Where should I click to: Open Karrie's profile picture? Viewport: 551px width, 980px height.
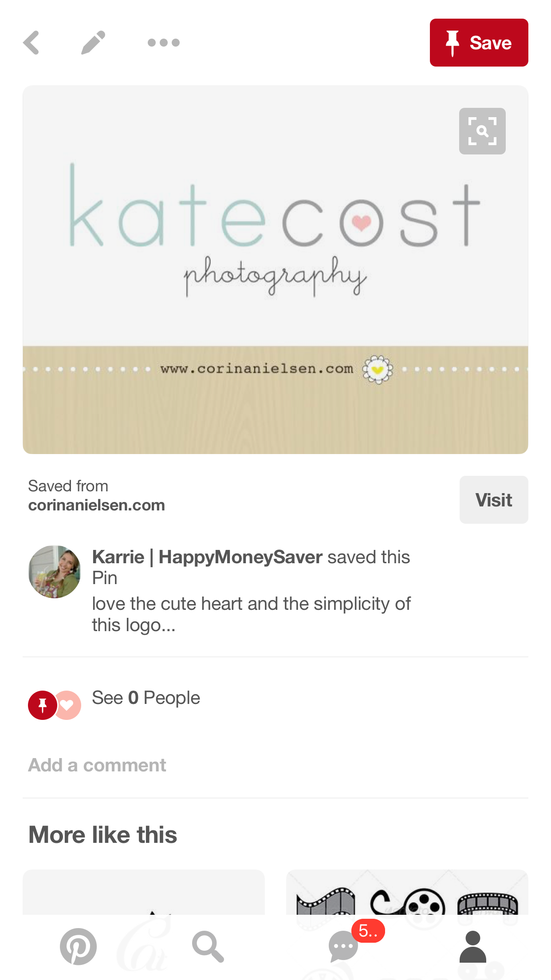[x=55, y=572]
